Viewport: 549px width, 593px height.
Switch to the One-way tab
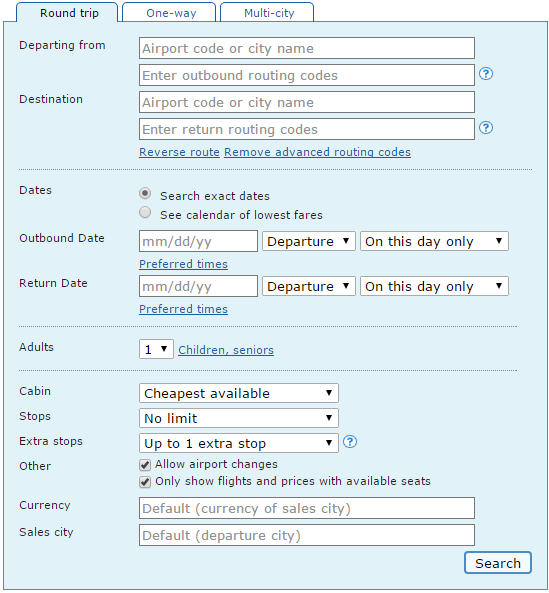169,12
